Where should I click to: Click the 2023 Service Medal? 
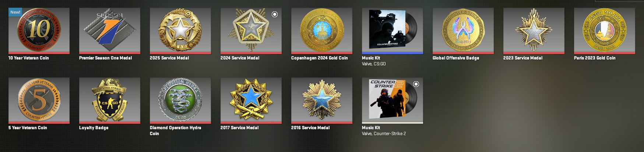pos(534,31)
